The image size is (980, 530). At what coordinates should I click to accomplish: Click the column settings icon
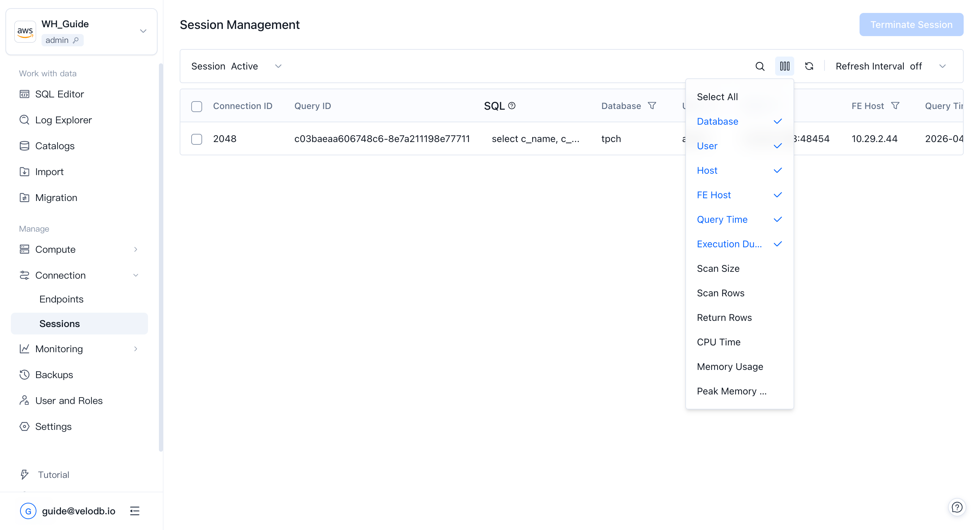[x=784, y=66]
